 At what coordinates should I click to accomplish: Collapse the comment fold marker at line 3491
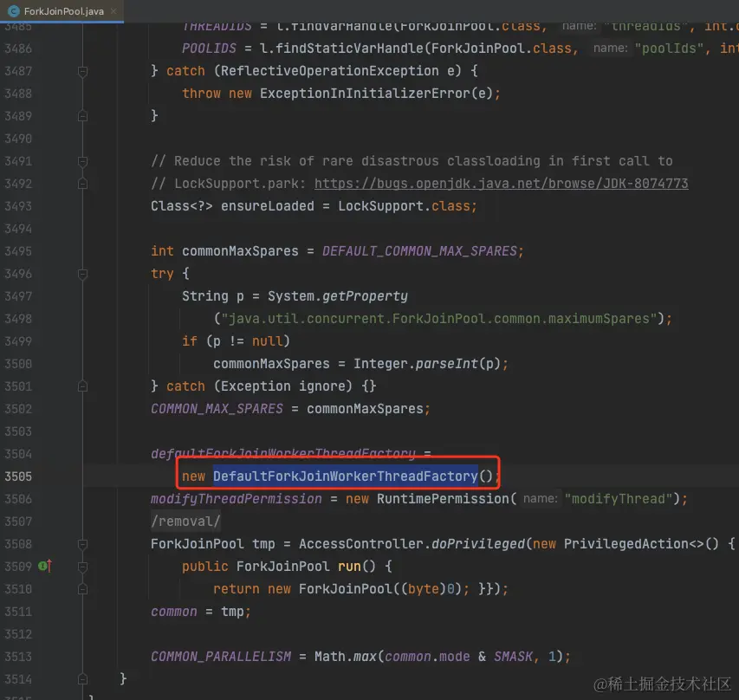click(x=82, y=161)
